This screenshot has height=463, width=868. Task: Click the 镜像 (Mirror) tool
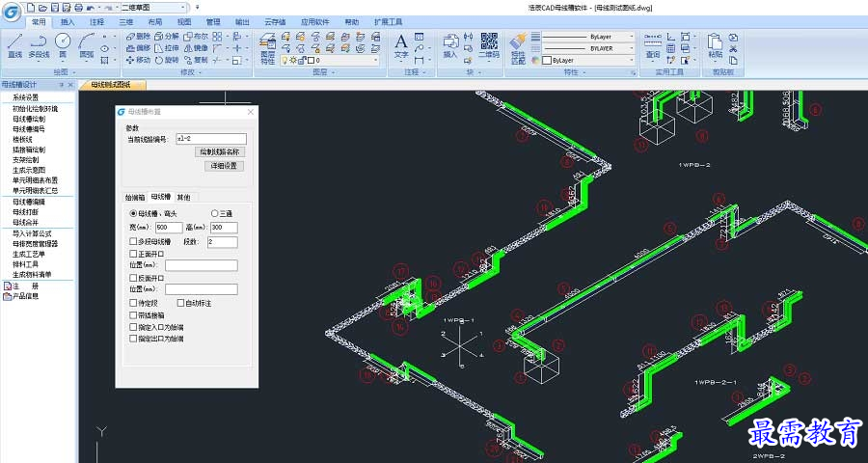(196, 48)
